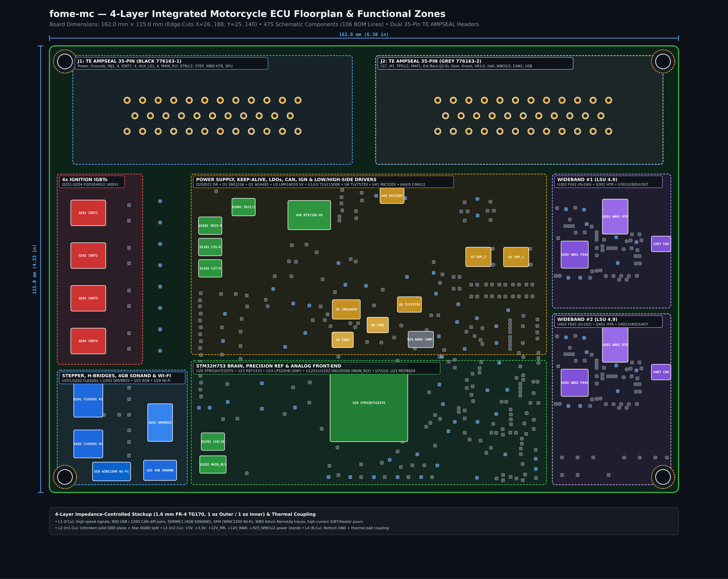This screenshot has width=728, height=579.
Task: Select the U25 4GB SDNAND block
Action: tap(160, 470)
